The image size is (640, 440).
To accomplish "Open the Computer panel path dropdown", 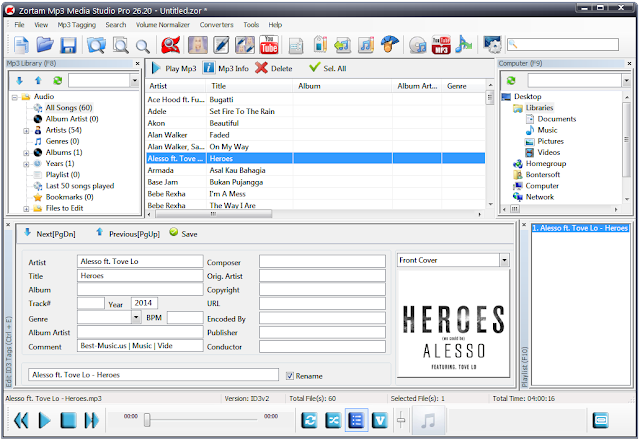I will [x=627, y=80].
